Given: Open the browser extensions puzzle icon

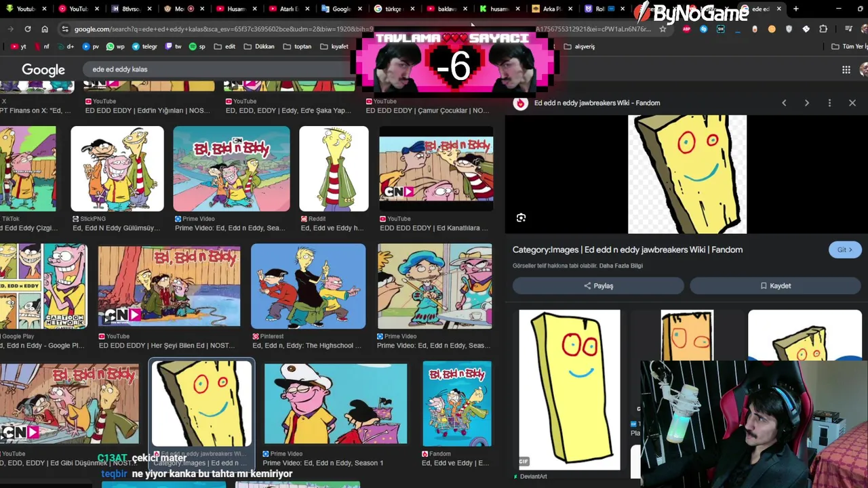Looking at the screenshot, I should pyautogui.click(x=823, y=29).
